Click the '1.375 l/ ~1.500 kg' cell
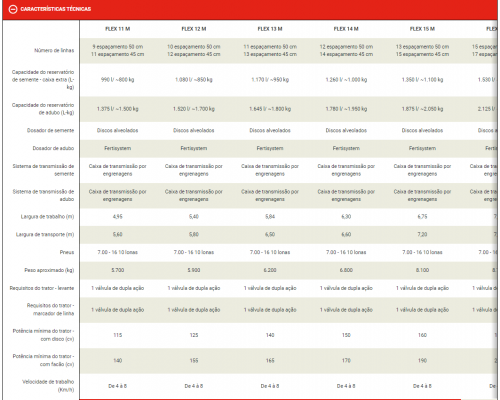 118,109
